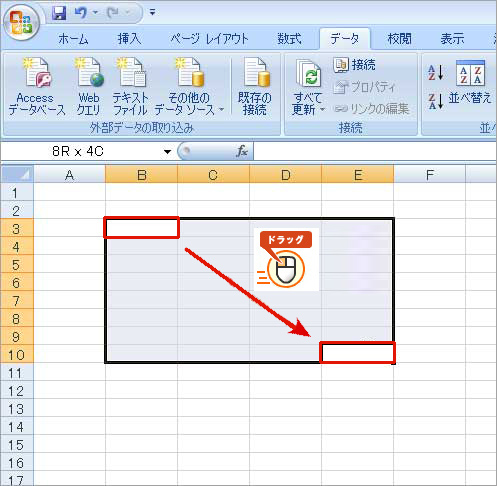Screen dimensions: 497x486
Task: Expand すべて更新 refresh dropdown arrow
Action: click(x=322, y=110)
